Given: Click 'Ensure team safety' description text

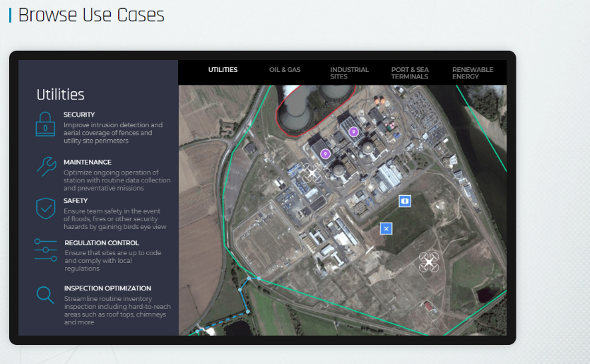Looking at the screenshot, I should [114, 219].
